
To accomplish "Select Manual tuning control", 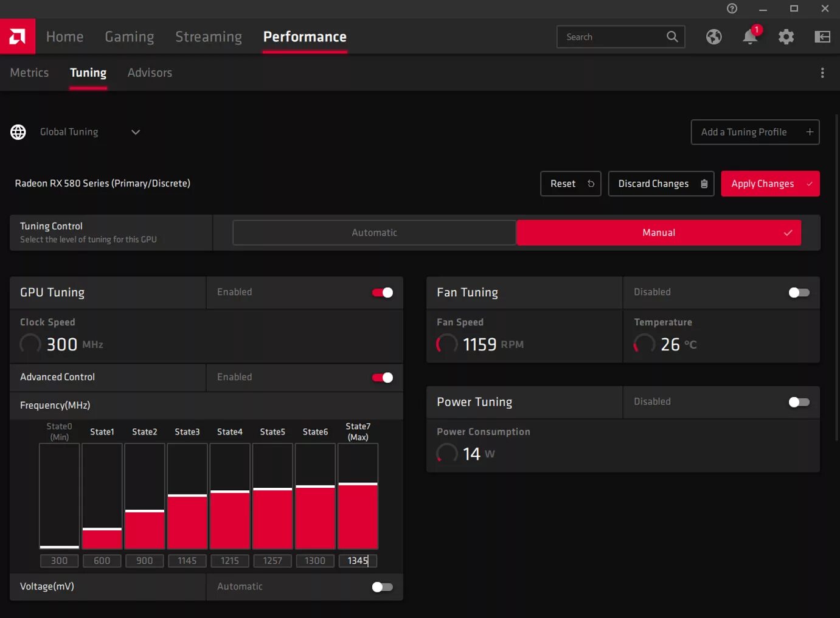I will 659,232.
